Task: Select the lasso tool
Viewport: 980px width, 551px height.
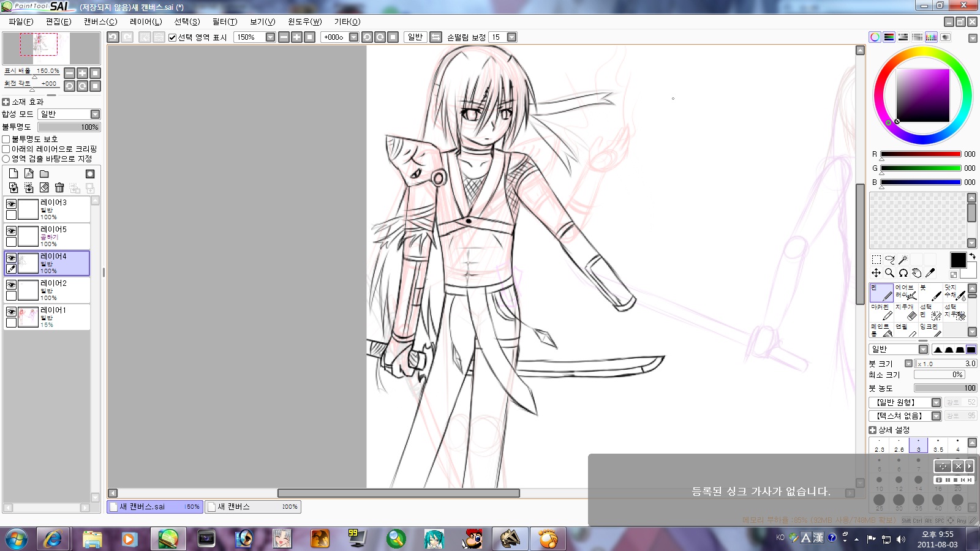Action: pos(890,260)
